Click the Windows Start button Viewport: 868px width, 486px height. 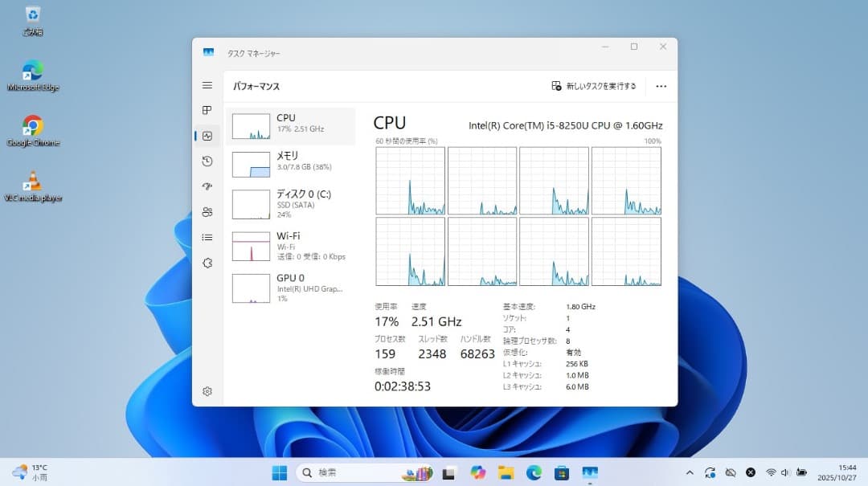coord(279,472)
